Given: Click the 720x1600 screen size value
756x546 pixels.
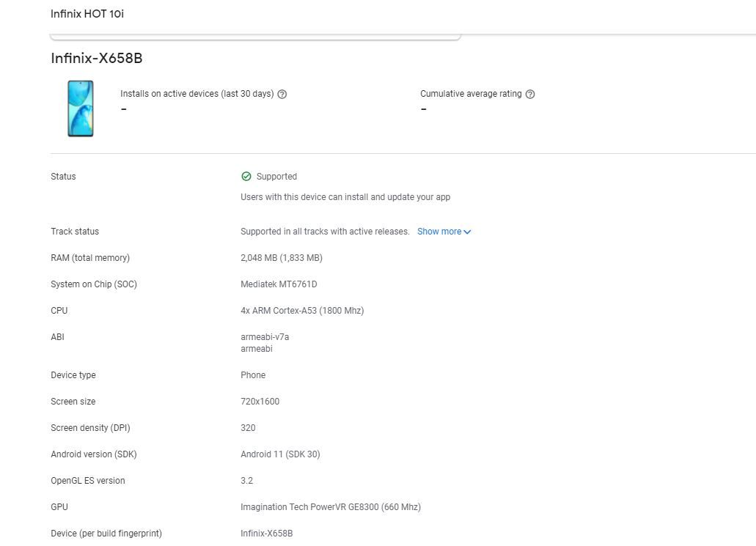Looking at the screenshot, I should point(260,402).
